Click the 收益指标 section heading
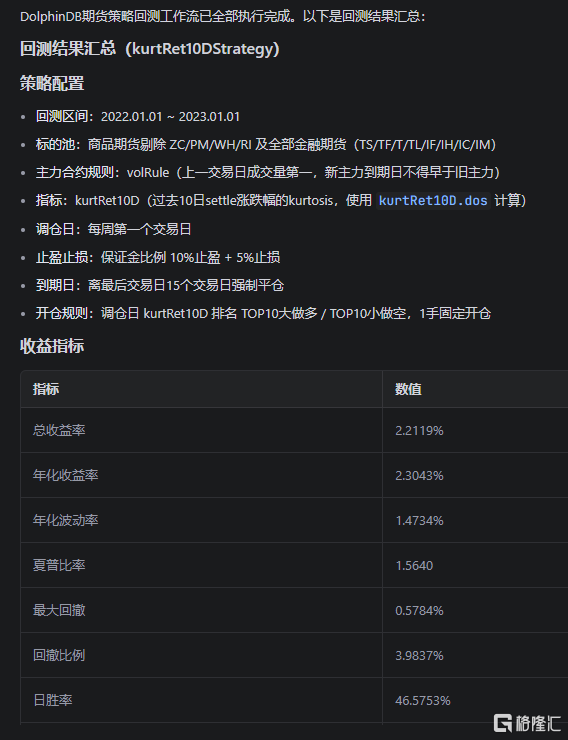This screenshot has height=740, width=568. click(52, 346)
